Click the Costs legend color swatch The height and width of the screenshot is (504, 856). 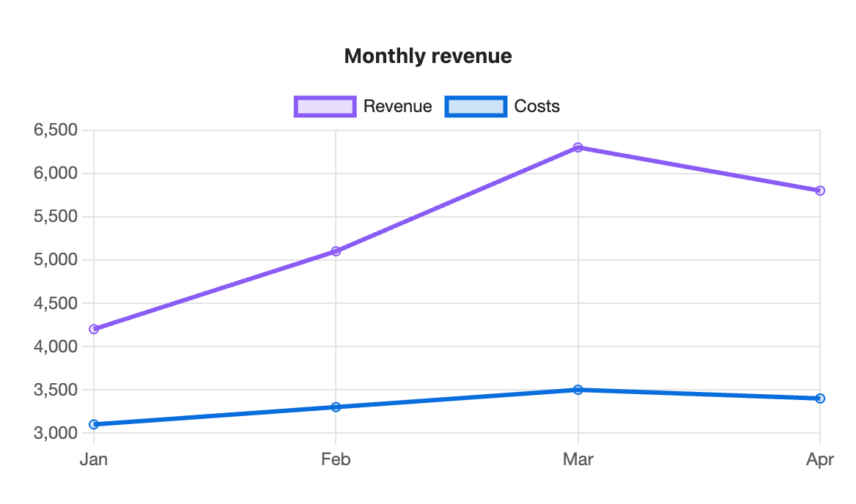point(476,106)
